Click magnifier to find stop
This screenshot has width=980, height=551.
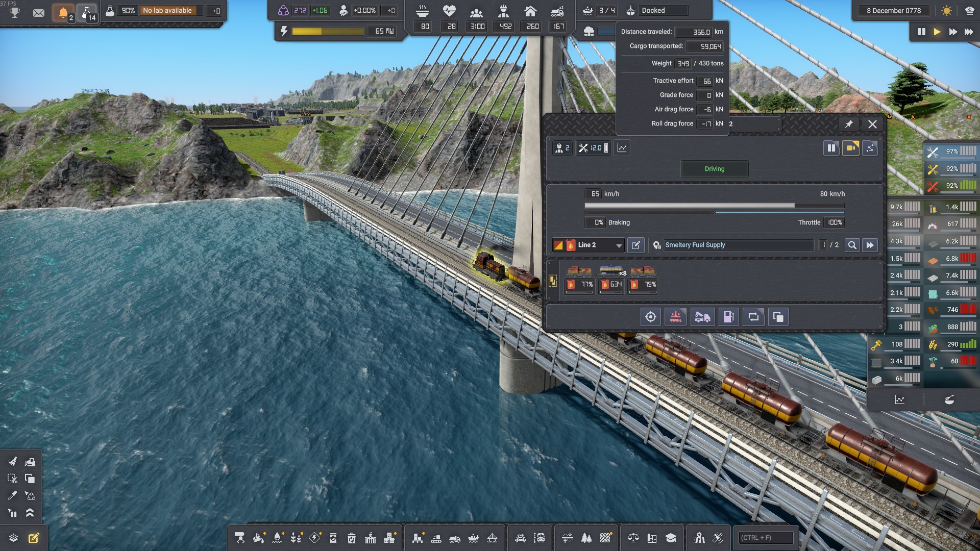coord(852,245)
